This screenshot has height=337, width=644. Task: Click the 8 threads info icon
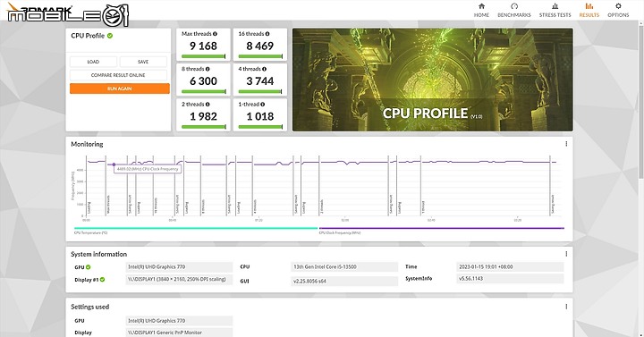click(208, 69)
